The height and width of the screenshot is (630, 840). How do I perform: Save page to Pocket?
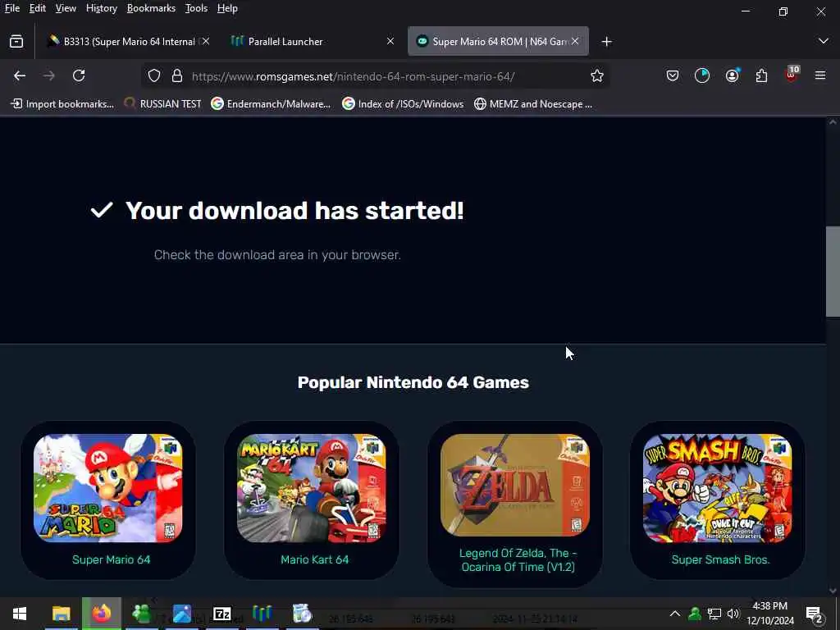673,76
